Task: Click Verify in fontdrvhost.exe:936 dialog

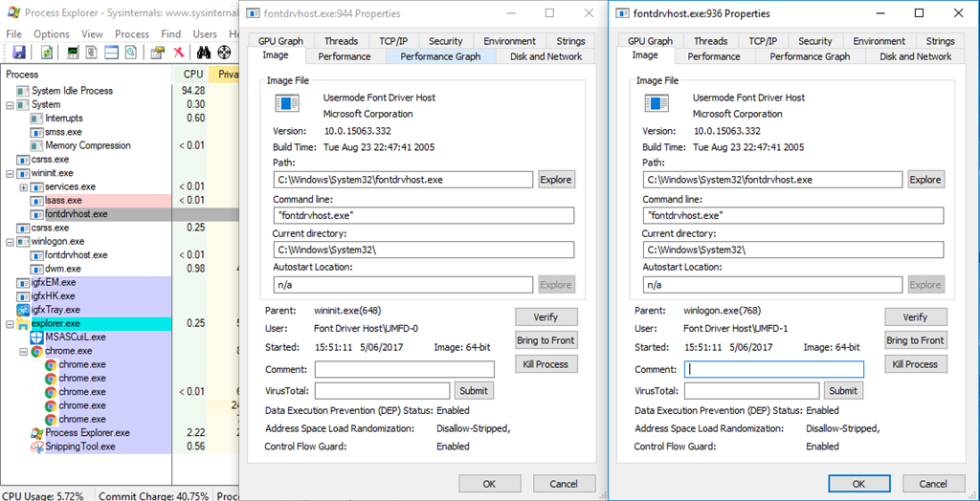Action: click(x=915, y=317)
